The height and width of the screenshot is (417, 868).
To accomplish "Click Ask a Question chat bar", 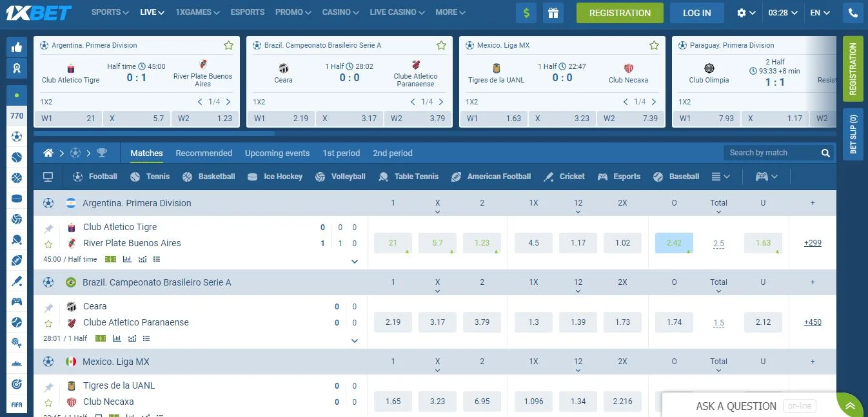I will 749,406.
